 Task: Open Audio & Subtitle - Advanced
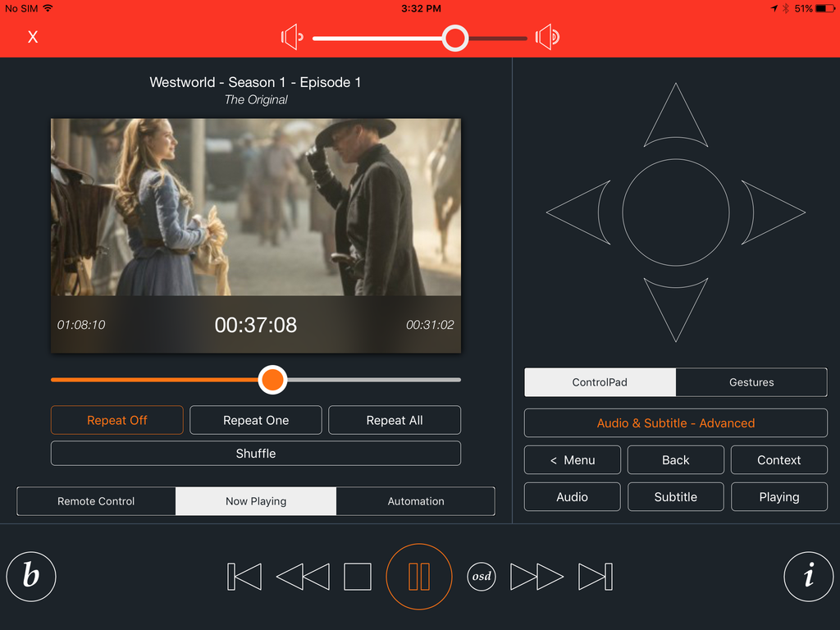tap(676, 422)
